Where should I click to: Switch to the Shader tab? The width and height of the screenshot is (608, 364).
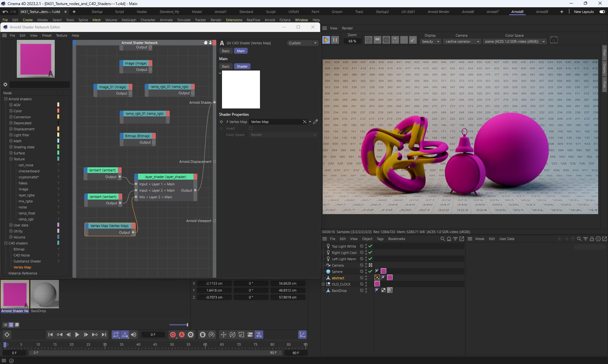pyautogui.click(x=242, y=66)
